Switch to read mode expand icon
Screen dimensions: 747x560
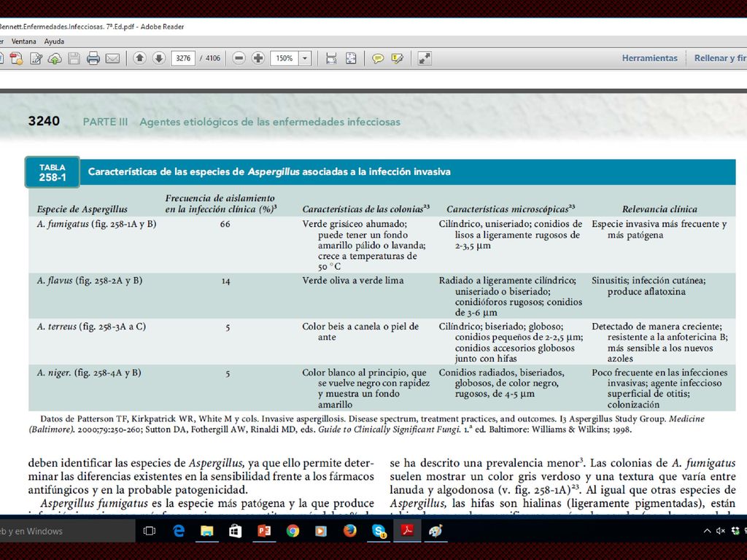(x=425, y=58)
